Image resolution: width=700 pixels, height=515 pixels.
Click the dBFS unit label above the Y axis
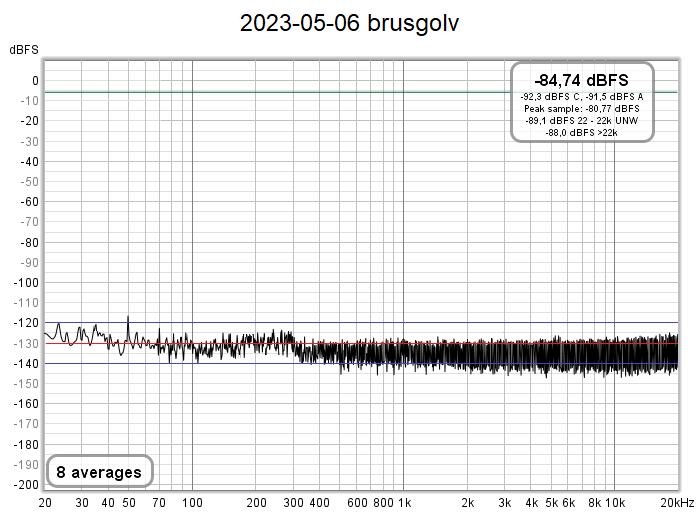pos(25,49)
